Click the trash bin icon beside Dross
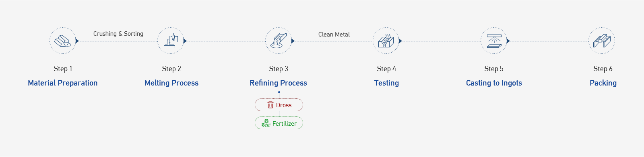644x157 pixels. pyautogui.click(x=270, y=105)
